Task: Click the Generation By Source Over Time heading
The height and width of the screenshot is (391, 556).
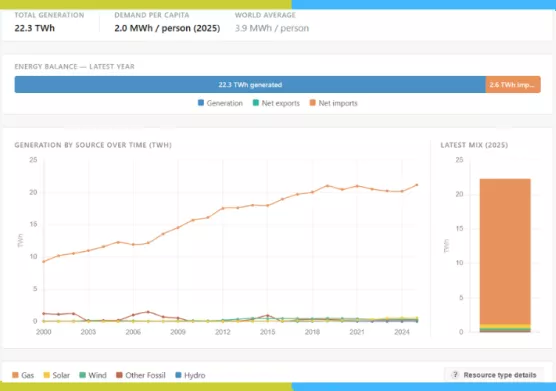Action: (x=93, y=145)
